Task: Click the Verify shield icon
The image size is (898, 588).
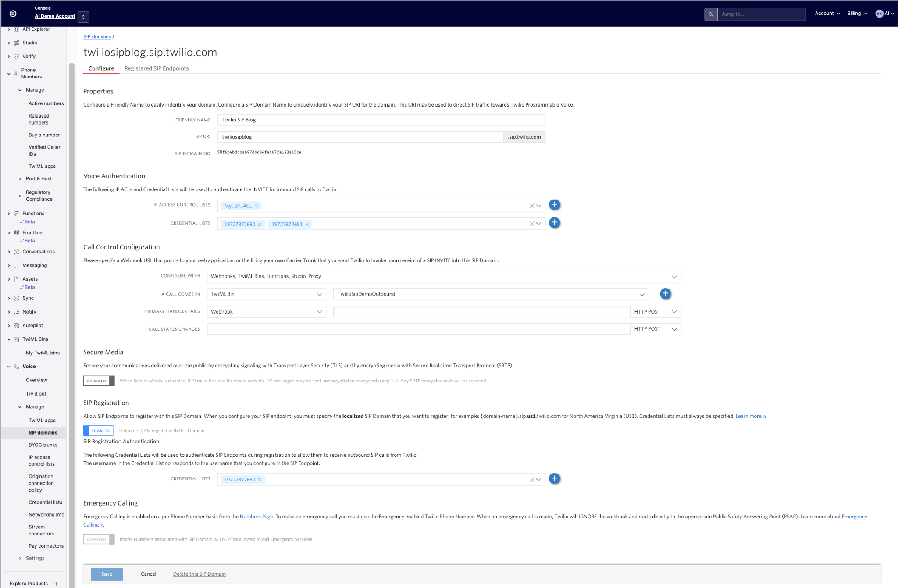Action: click(x=16, y=57)
